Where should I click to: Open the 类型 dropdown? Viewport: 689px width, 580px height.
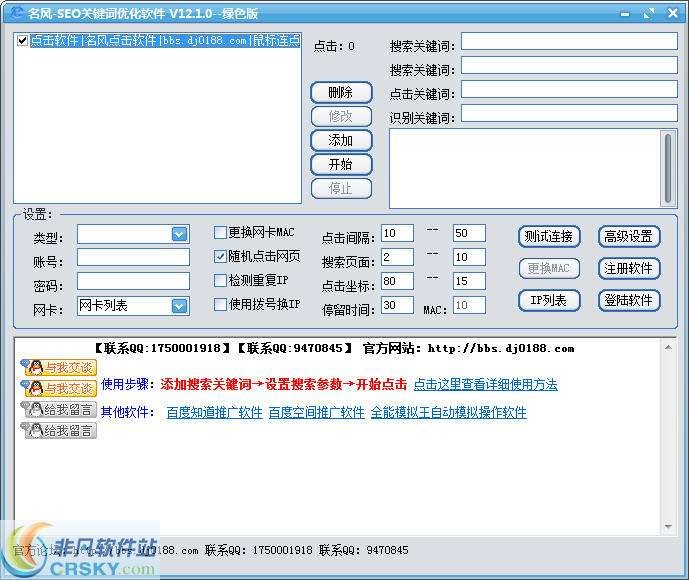179,234
